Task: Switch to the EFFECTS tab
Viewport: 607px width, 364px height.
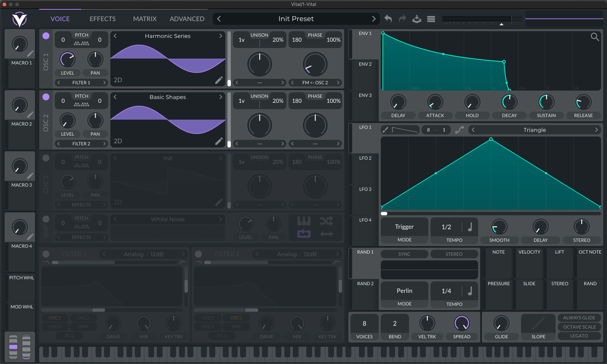Action: (102, 19)
